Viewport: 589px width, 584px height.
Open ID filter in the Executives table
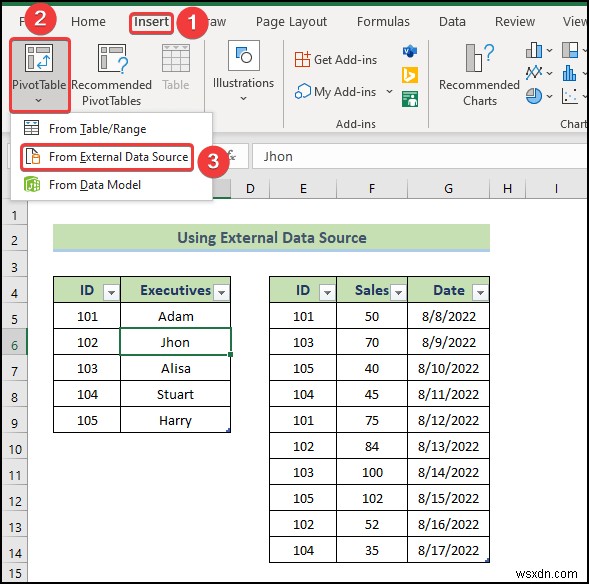tap(111, 292)
